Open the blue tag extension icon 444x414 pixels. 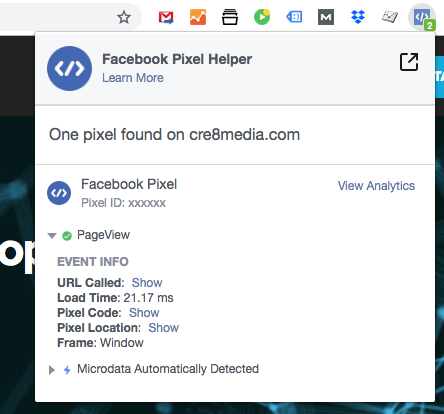click(294, 17)
